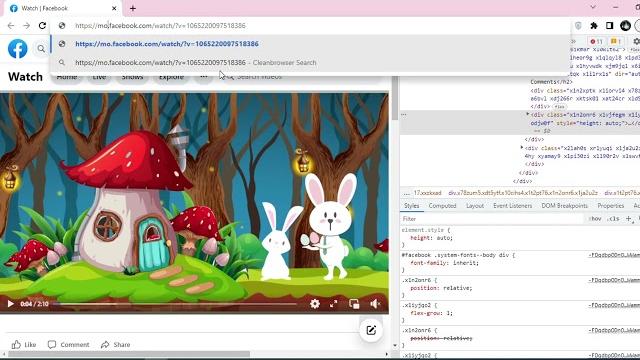Click the page vertical scrollbar down arrow
Screen dimensions: 640x360
(395, 345)
